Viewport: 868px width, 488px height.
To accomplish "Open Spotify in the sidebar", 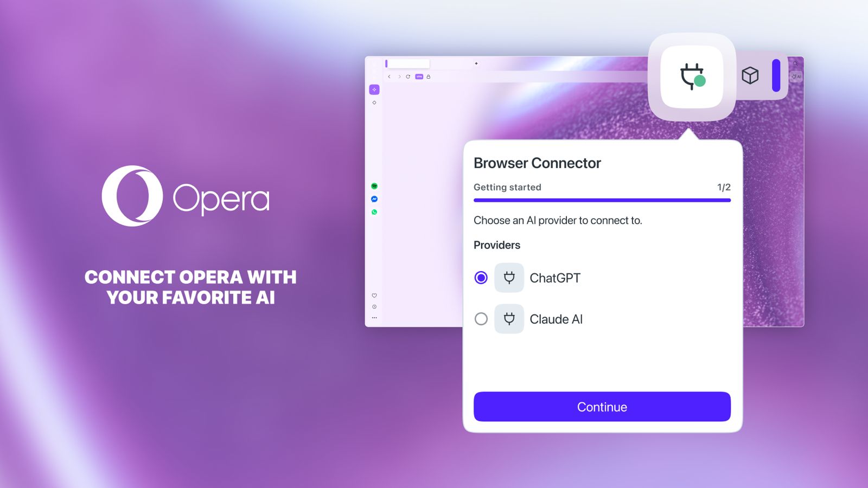I will point(374,186).
